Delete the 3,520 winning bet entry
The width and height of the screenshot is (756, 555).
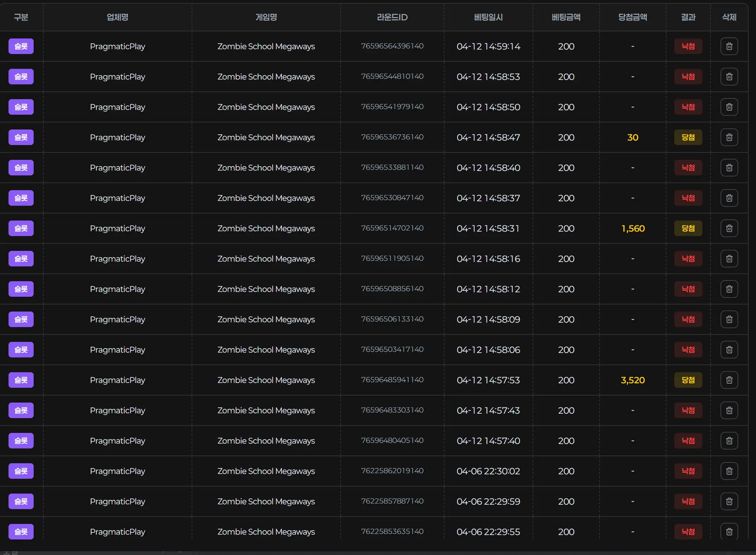(729, 380)
